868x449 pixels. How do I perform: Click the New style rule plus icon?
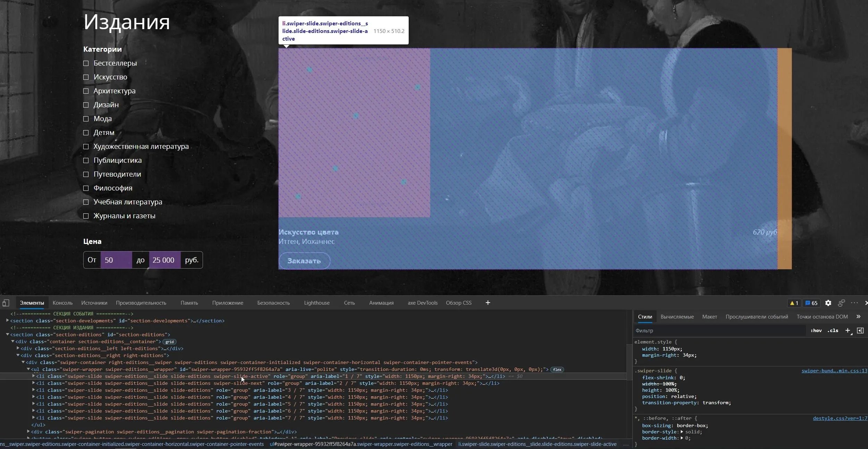click(x=848, y=330)
